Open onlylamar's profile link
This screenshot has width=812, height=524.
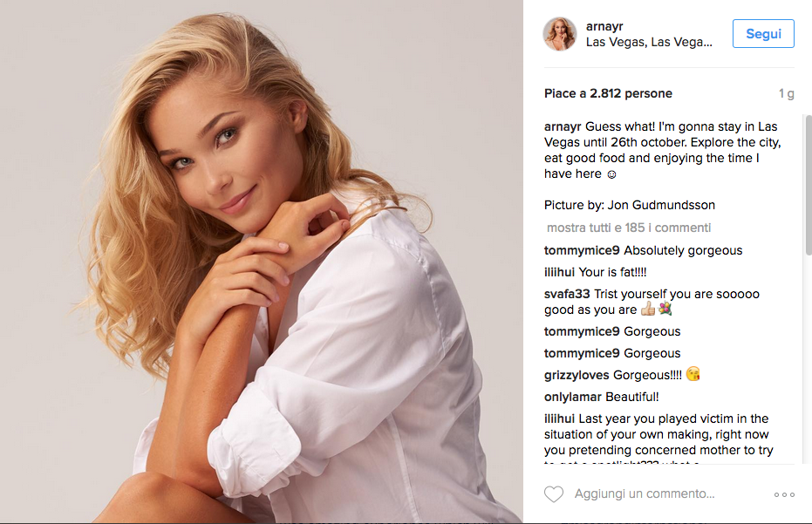(573, 397)
